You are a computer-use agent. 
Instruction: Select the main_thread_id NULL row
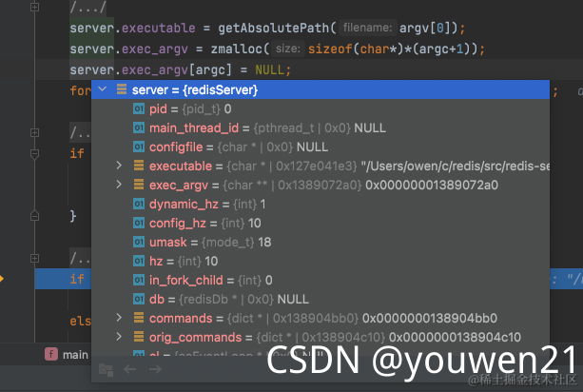pyautogui.click(x=321, y=127)
